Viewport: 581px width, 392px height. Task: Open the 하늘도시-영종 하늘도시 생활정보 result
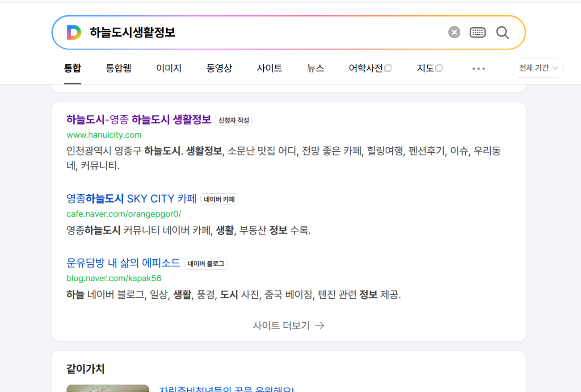139,120
